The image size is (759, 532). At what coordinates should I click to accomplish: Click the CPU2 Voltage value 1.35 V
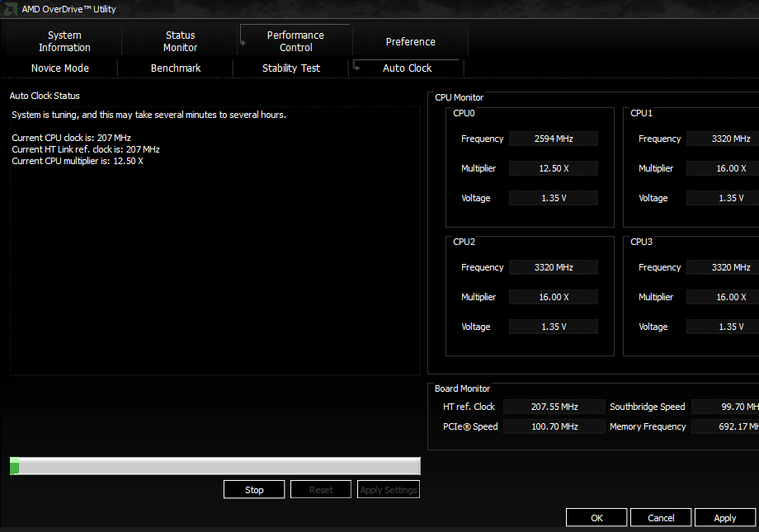tap(554, 327)
